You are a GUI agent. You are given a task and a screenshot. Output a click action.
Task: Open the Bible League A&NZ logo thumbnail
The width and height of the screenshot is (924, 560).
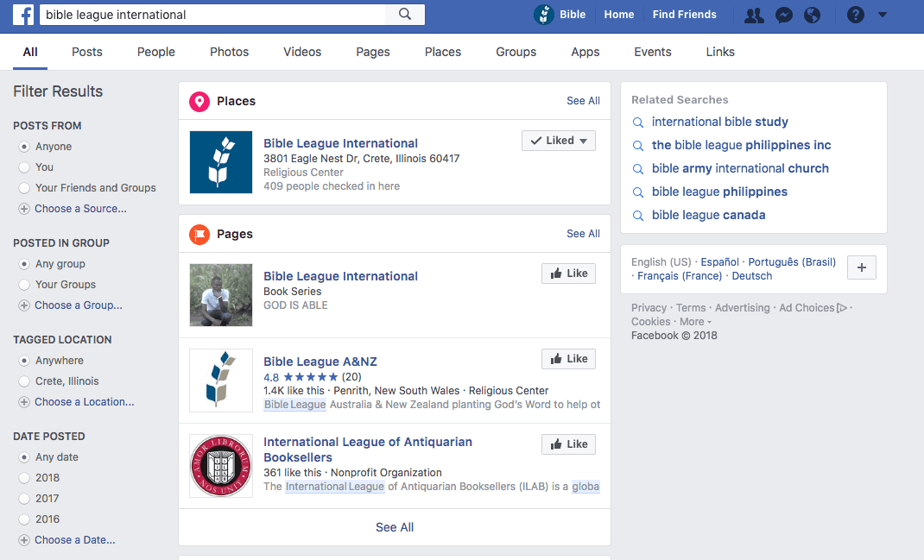pyautogui.click(x=221, y=381)
